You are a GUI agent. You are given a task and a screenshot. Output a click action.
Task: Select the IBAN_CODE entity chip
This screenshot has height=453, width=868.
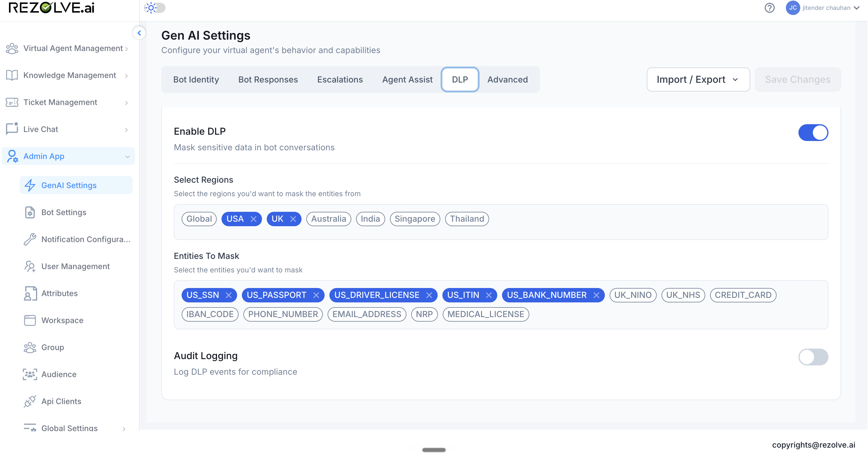click(210, 314)
